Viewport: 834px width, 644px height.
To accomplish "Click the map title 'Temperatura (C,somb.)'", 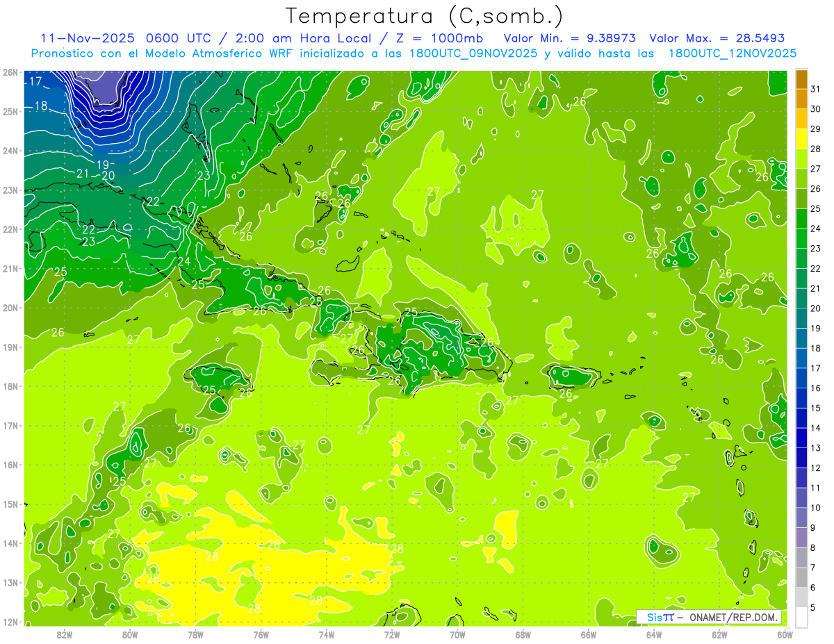I will (425, 16).
